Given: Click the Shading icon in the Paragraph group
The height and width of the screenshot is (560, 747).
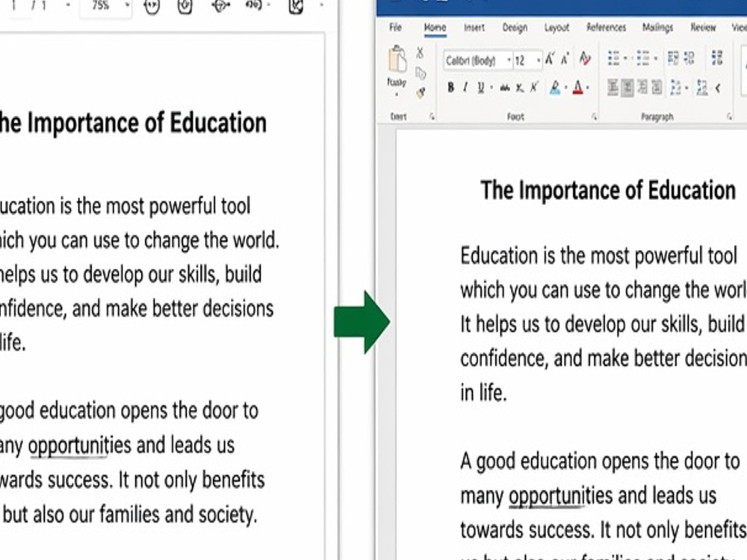Looking at the screenshot, I should 701,87.
